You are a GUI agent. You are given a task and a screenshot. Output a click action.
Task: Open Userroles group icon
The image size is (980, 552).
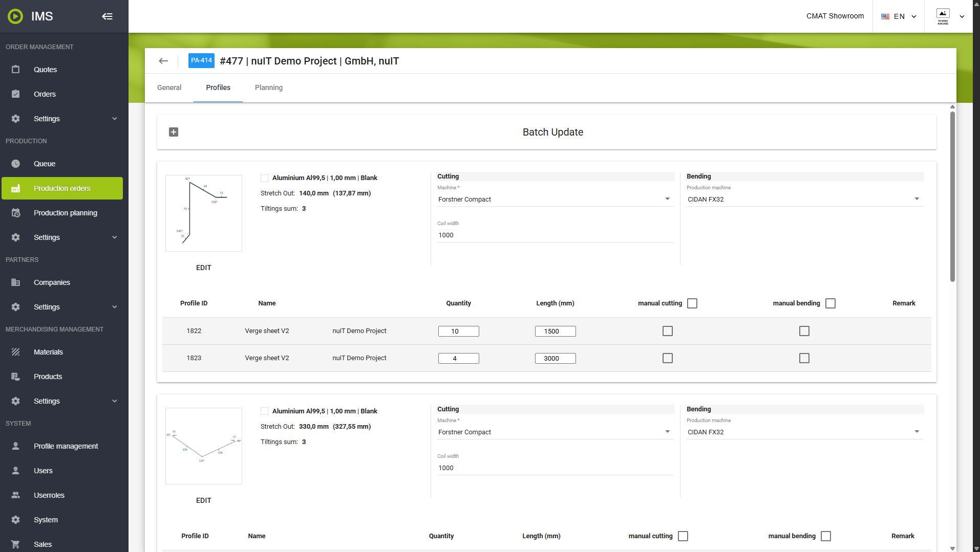tap(16, 495)
